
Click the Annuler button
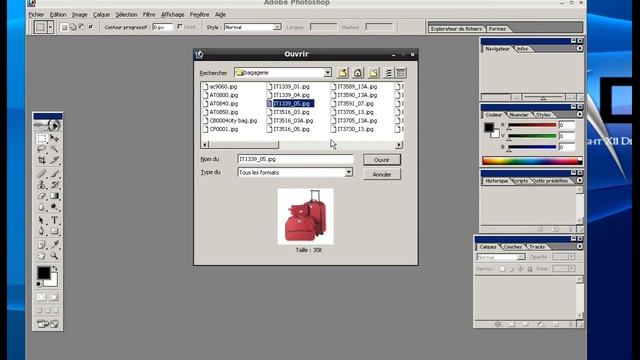382,174
